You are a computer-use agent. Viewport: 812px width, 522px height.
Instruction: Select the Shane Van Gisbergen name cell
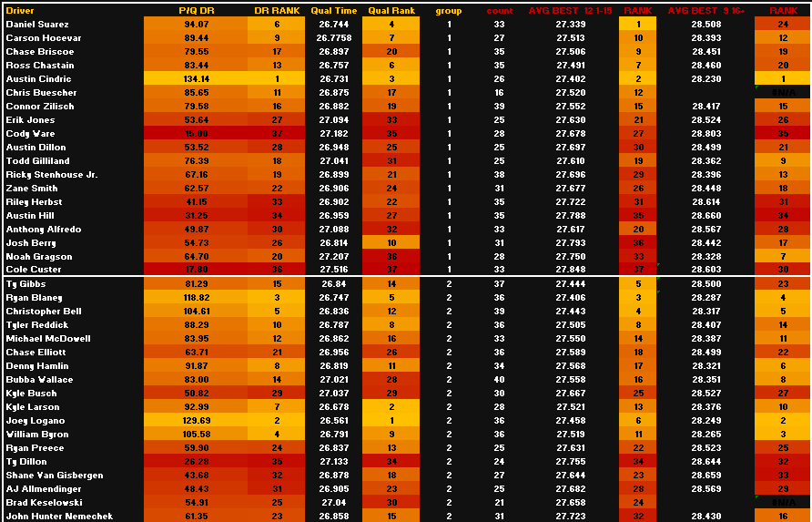pyautogui.click(x=55, y=476)
